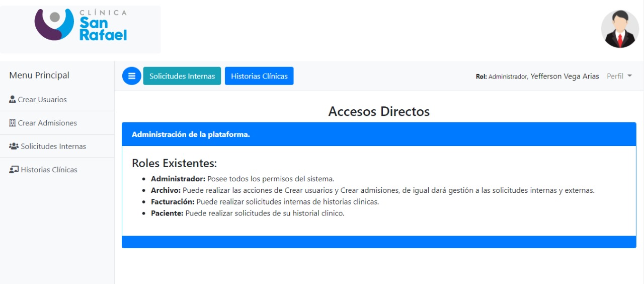Click the Accesos Directos heading

(379, 111)
